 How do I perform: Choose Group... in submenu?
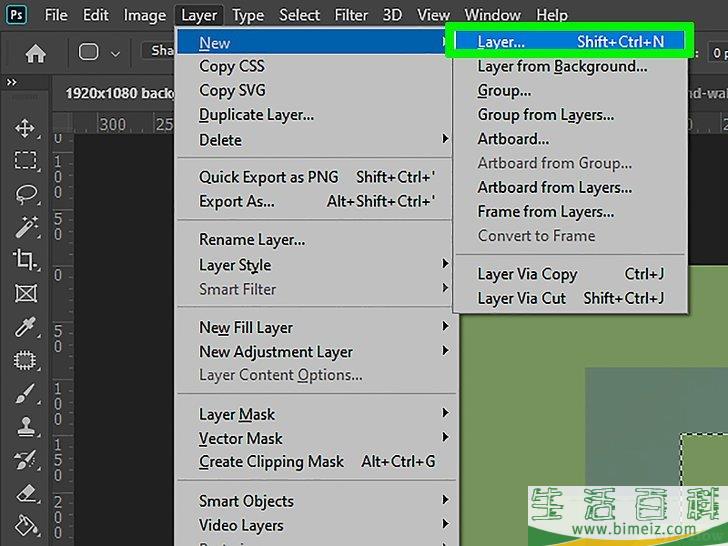tap(570, 91)
